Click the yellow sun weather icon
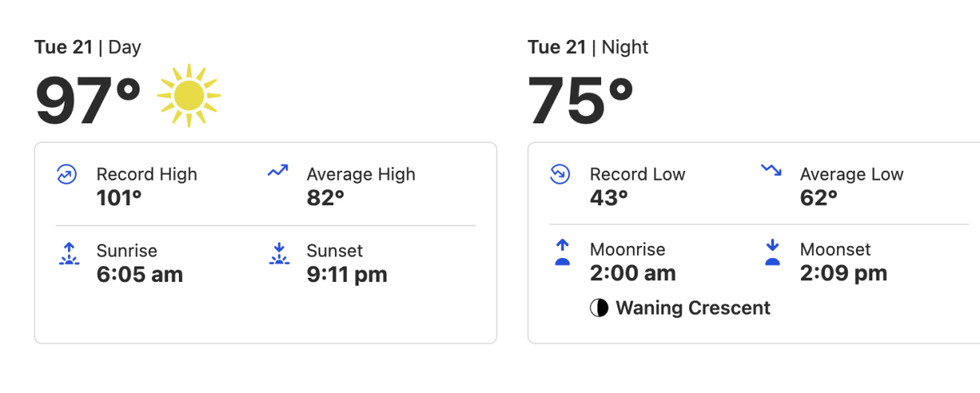 (189, 96)
